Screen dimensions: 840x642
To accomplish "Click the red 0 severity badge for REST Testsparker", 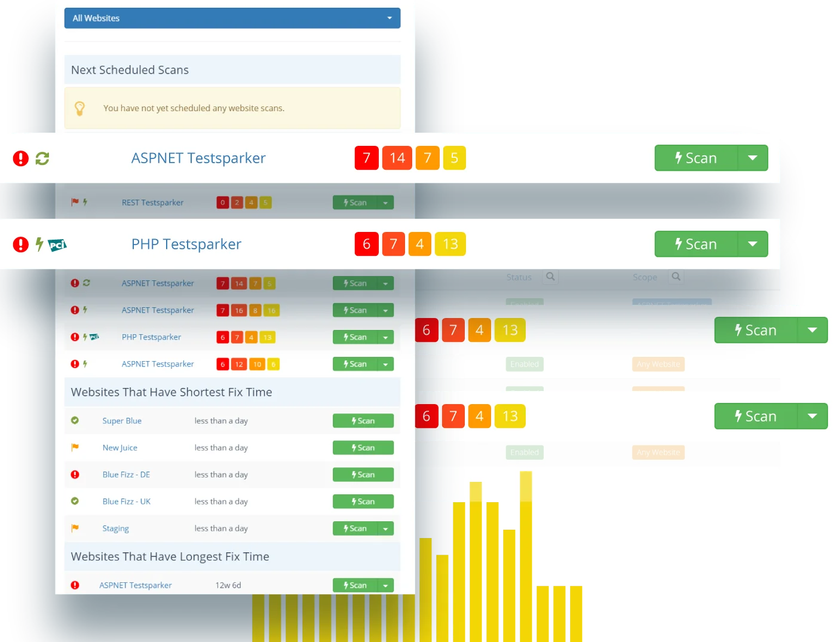I will [223, 203].
